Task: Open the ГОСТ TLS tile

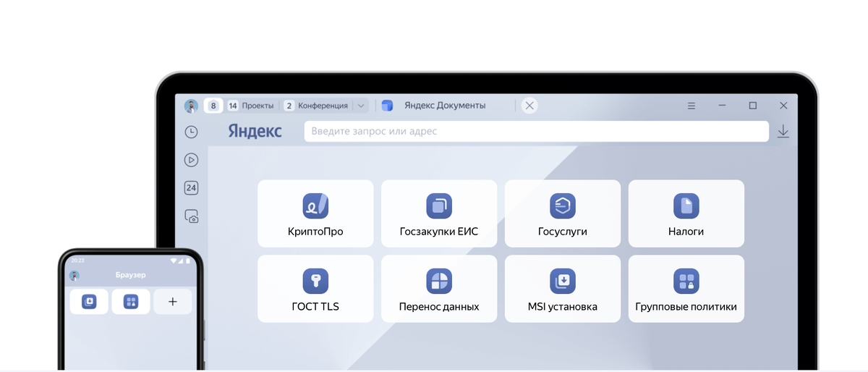Action: point(315,289)
